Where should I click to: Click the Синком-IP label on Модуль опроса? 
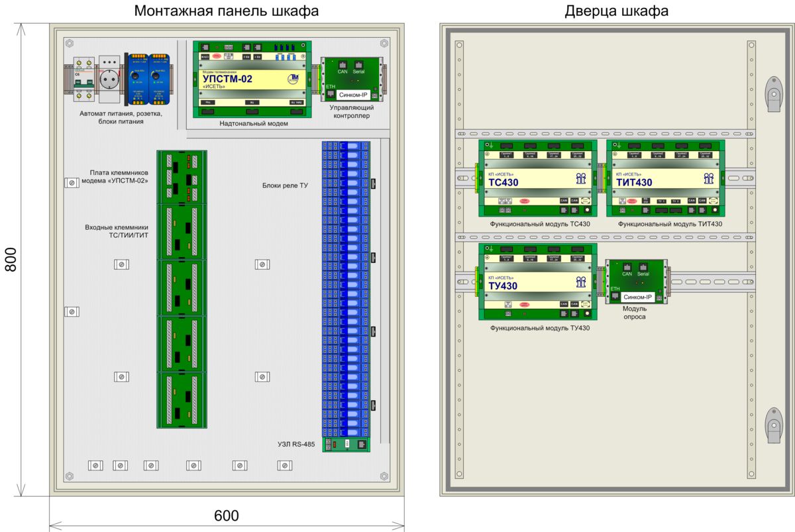point(639,297)
